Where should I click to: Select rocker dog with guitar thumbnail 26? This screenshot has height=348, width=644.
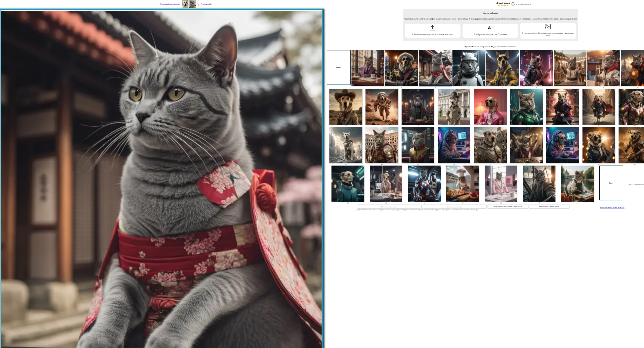(x=599, y=145)
